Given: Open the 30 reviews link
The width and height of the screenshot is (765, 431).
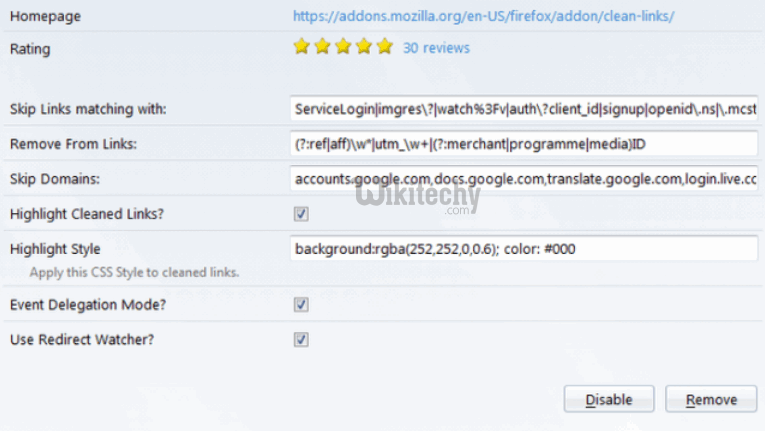Looking at the screenshot, I should [436, 47].
